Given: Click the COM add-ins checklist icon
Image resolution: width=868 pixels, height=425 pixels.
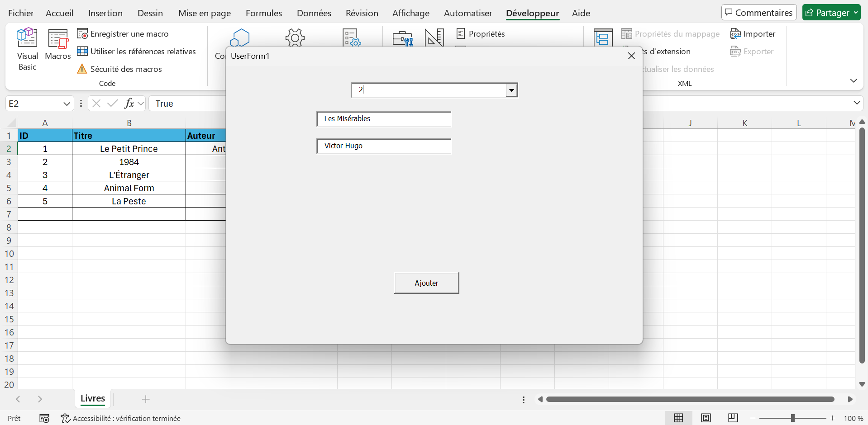Looking at the screenshot, I should (x=352, y=37).
